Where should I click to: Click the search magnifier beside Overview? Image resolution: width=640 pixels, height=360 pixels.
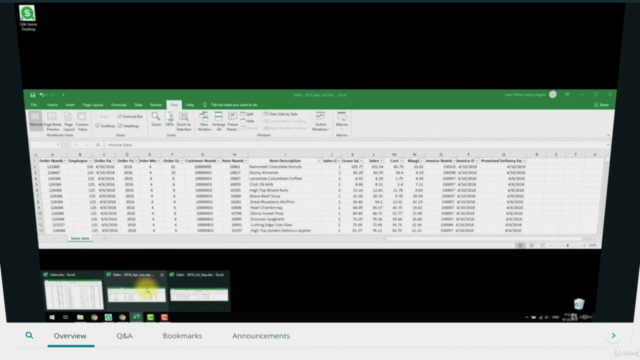(29, 336)
